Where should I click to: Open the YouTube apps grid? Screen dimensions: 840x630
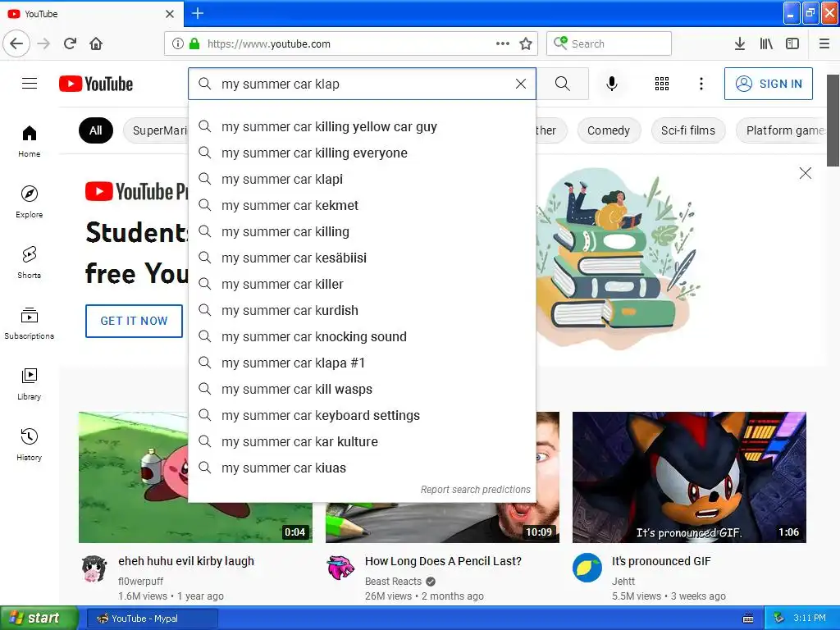[662, 84]
